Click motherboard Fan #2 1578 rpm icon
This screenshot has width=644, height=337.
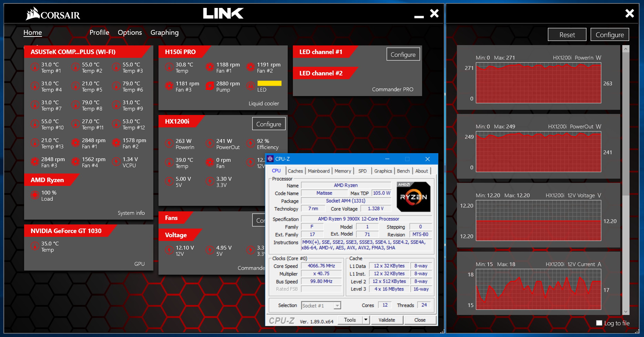pos(116,143)
